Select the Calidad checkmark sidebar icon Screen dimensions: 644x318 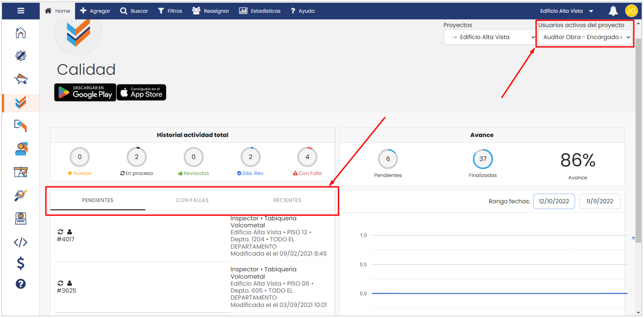pos(21,103)
